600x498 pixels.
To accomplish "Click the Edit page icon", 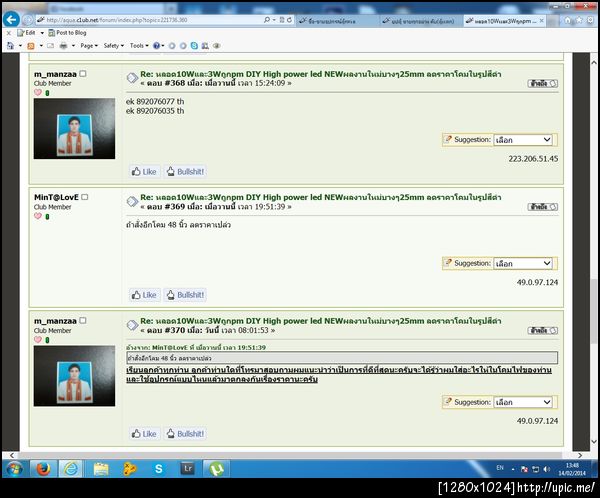I will coord(20,33).
